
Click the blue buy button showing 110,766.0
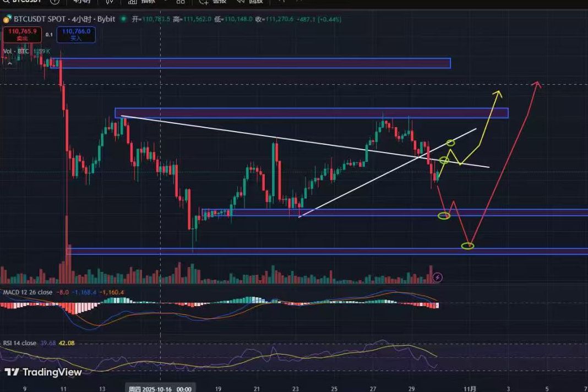(78, 35)
